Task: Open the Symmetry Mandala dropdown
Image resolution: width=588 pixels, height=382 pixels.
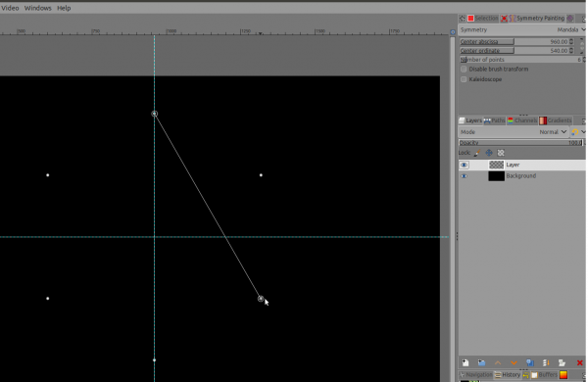Action: [x=571, y=29]
